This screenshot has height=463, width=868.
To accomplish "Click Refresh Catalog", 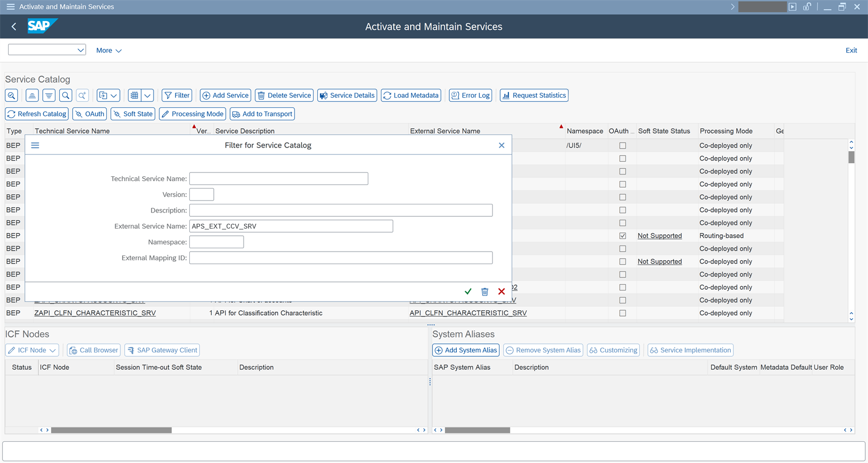I will [37, 114].
